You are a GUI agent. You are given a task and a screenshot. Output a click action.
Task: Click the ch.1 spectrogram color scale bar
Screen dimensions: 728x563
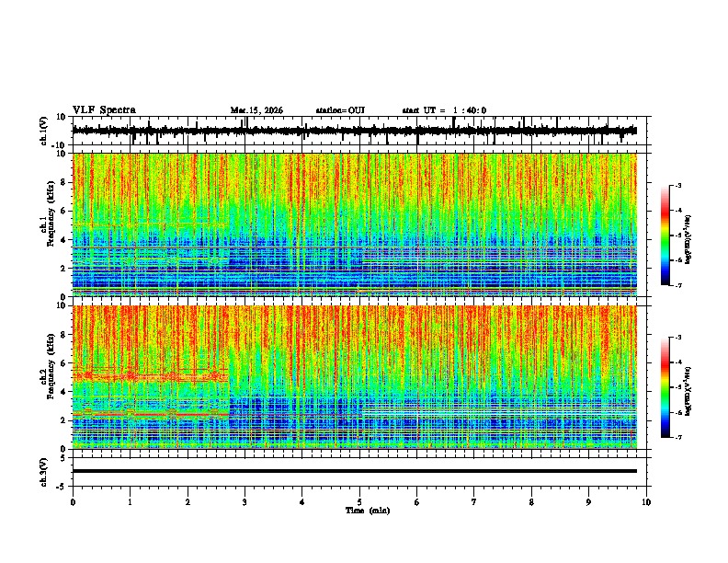tap(665, 236)
